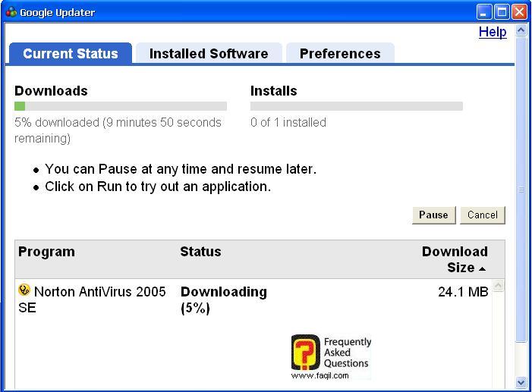Click the Norton AntiVirus program icon
Image resolution: width=532 pixels, height=392 pixels.
24,290
